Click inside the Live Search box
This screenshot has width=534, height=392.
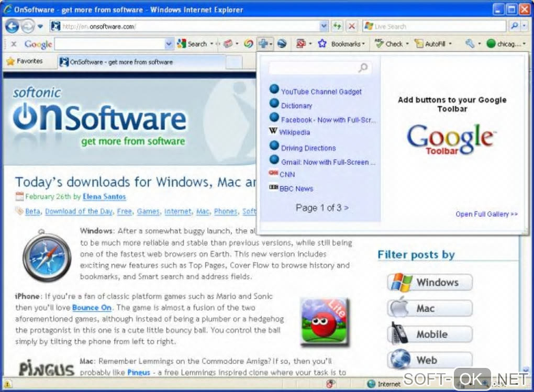434,26
